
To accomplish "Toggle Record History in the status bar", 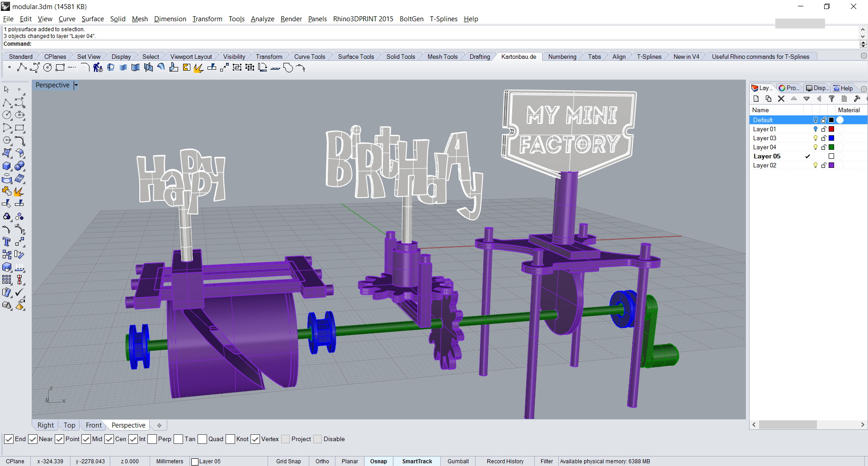I will [505, 461].
